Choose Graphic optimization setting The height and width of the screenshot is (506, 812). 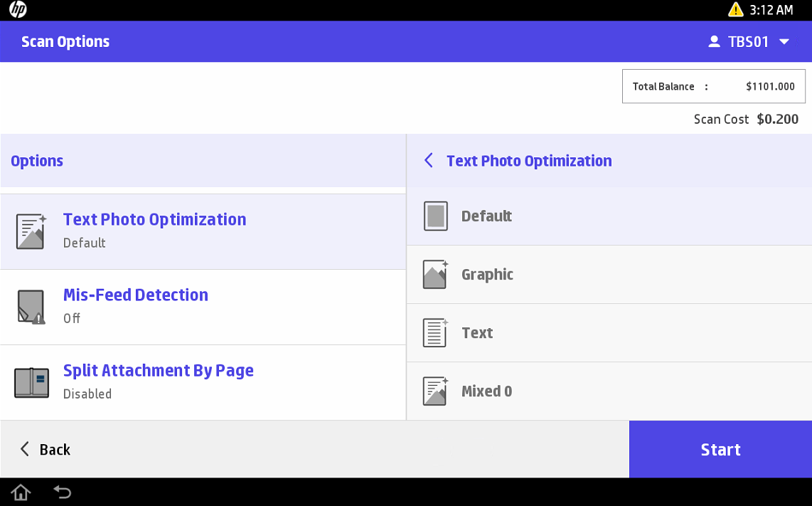click(487, 275)
